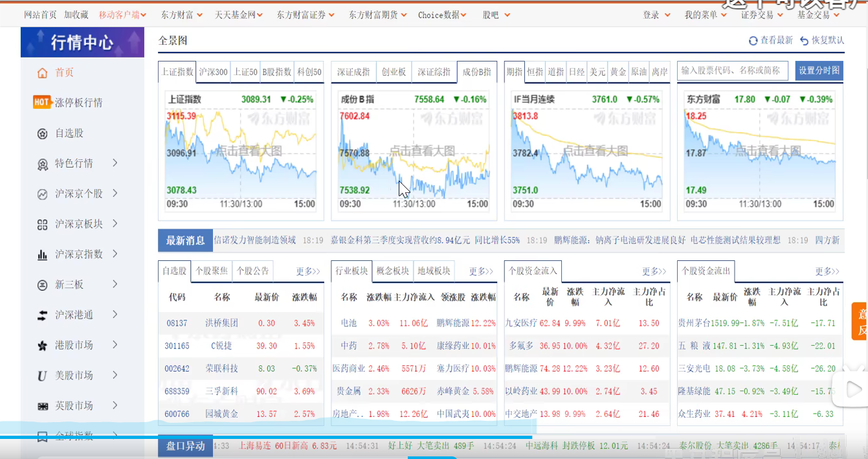Expand the 特色行情 submenu chevron

click(x=115, y=162)
